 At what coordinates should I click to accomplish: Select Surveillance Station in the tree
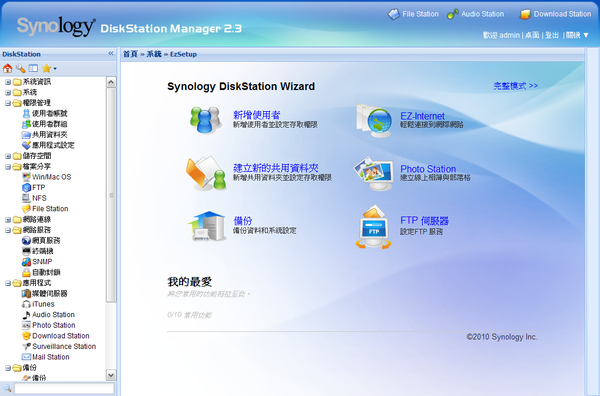coord(59,347)
